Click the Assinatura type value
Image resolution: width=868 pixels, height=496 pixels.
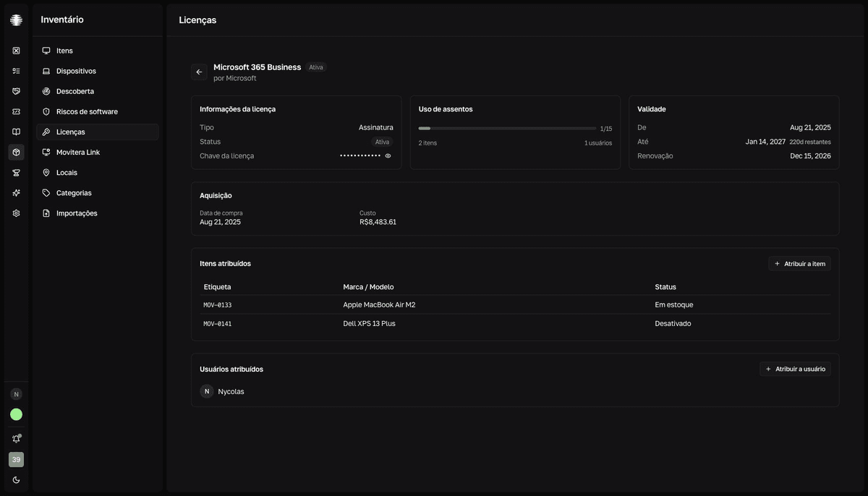pyautogui.click(x=376, y=127)
